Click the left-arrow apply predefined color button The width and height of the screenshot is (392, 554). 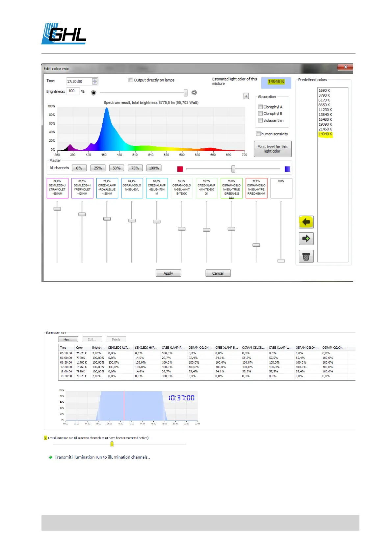[x=306, y=222]
